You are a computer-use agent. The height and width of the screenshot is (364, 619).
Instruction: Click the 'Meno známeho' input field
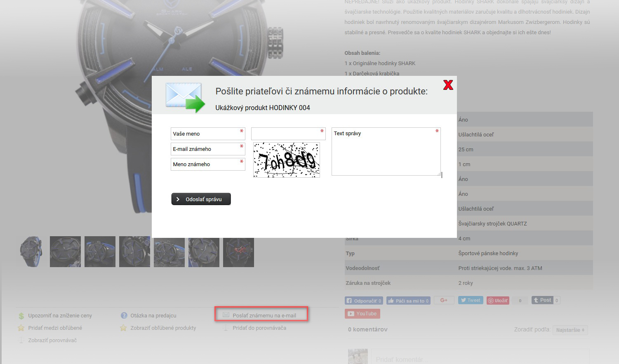(207, 164)
